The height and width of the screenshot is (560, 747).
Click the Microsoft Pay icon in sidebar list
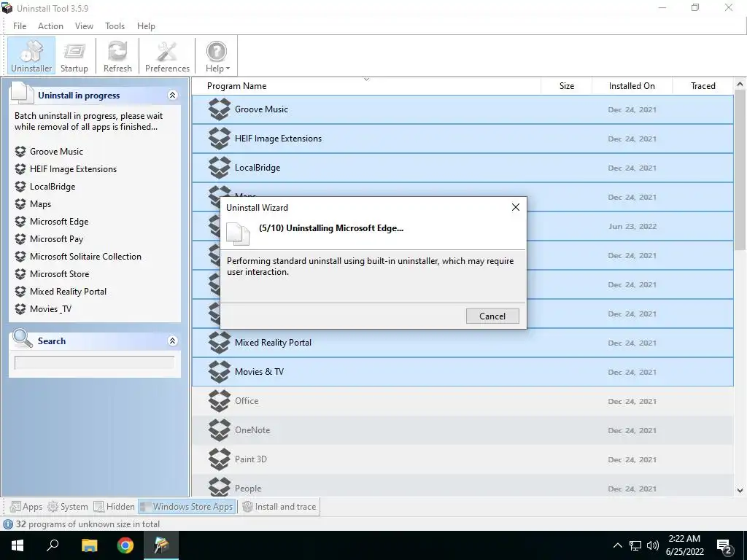click(x=20, y=239)
